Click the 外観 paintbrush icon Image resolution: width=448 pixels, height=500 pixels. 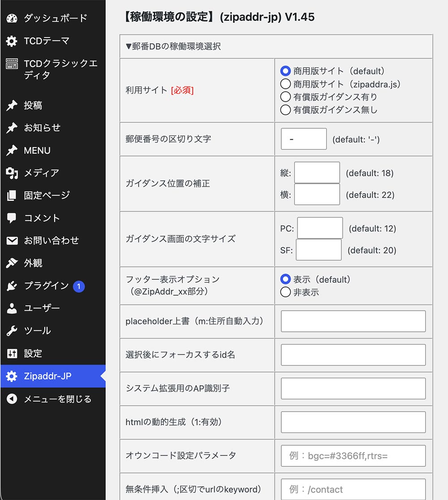click(x=12, y=263)
